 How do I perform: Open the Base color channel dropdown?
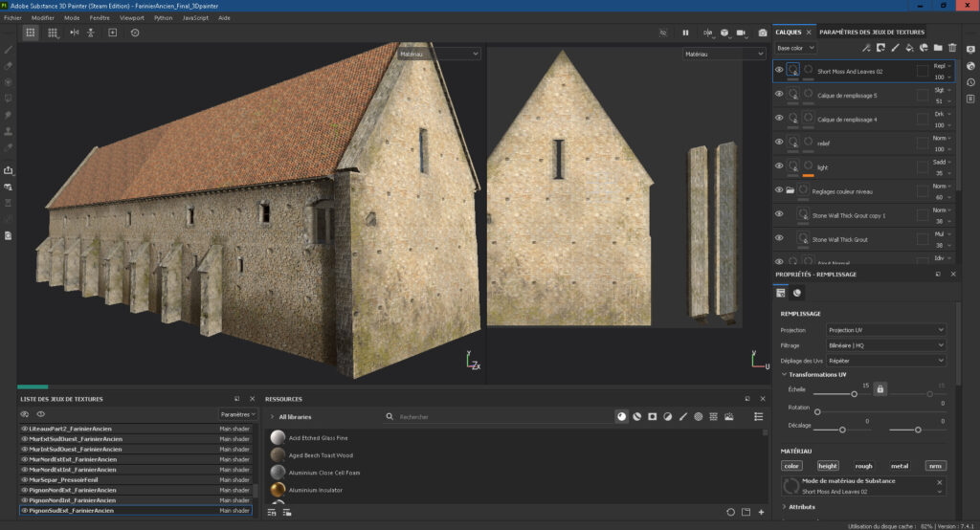pos(795,48)
